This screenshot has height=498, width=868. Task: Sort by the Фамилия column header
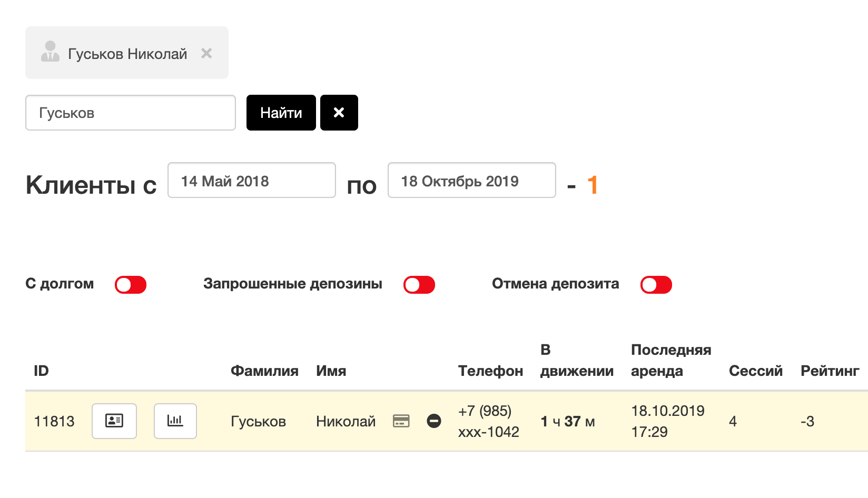[264, 371]
